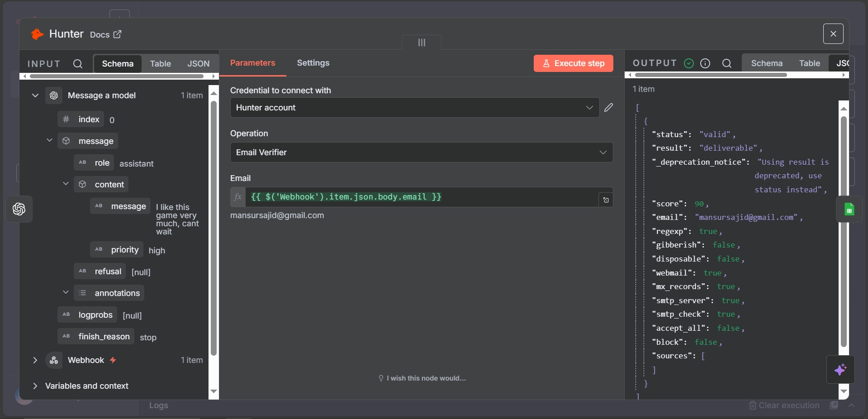Click the input scroll up arrow
The width and height of the screenshot is (868, 419).
tap(214, 93)
